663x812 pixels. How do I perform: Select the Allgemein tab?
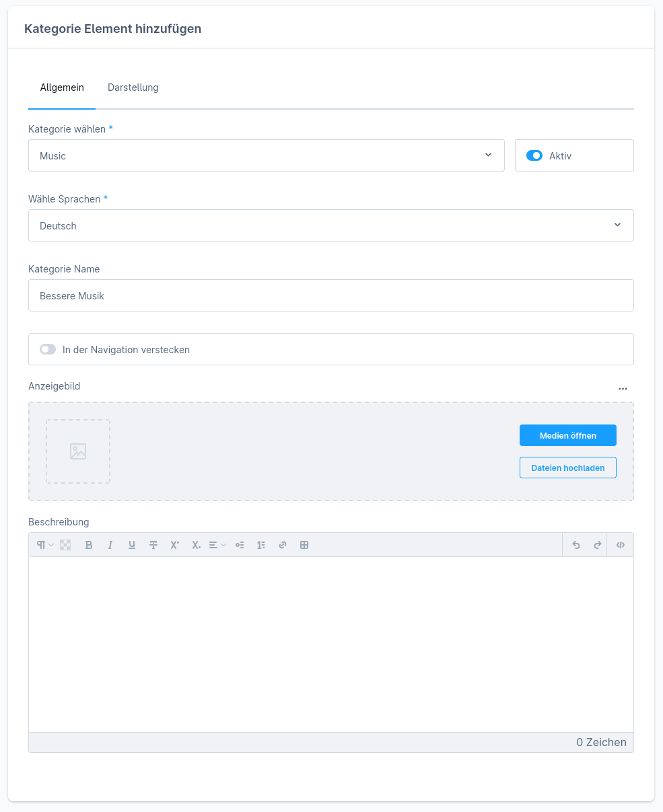pos(62,87)
